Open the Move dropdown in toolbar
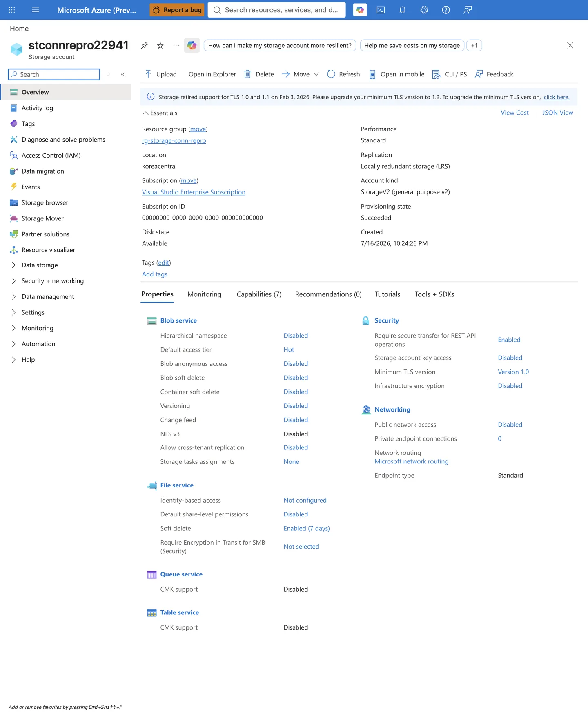 (x=301, y=74)
